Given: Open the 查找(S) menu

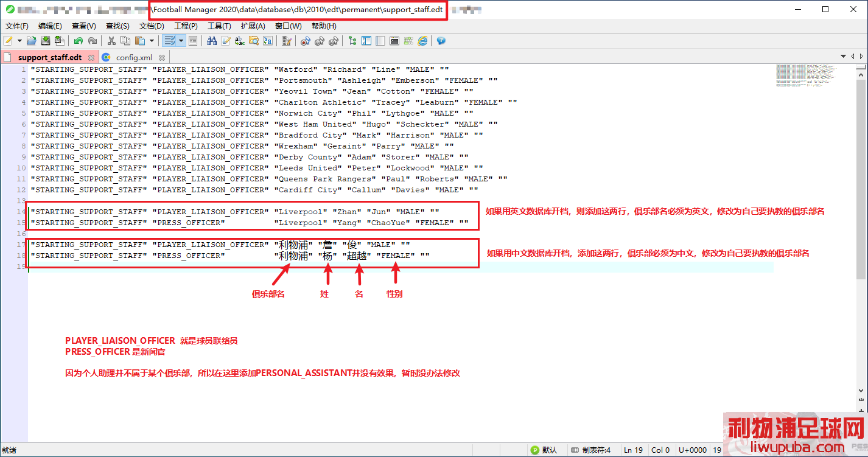Looking at the screenshot, I should [x=117, y=26].
